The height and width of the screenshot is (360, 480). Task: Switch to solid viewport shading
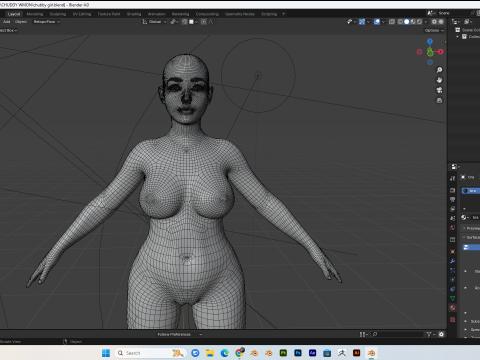[x=407, y=22]
